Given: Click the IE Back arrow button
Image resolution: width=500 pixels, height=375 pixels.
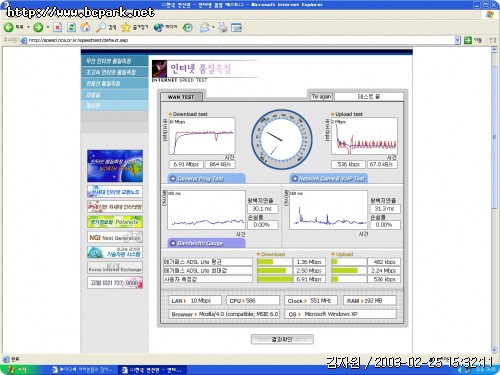Looking at the screenshot, I should 9,27.
